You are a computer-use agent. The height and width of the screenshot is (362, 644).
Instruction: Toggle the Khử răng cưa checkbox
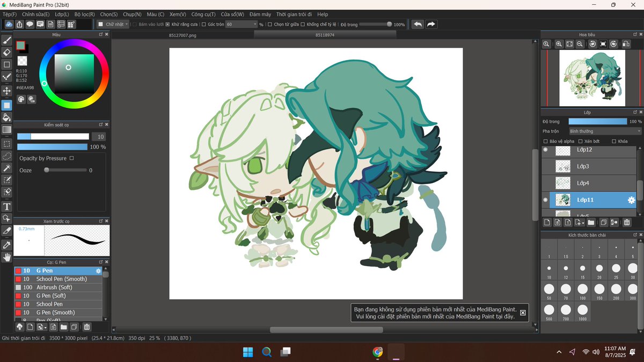coord(167,24)
